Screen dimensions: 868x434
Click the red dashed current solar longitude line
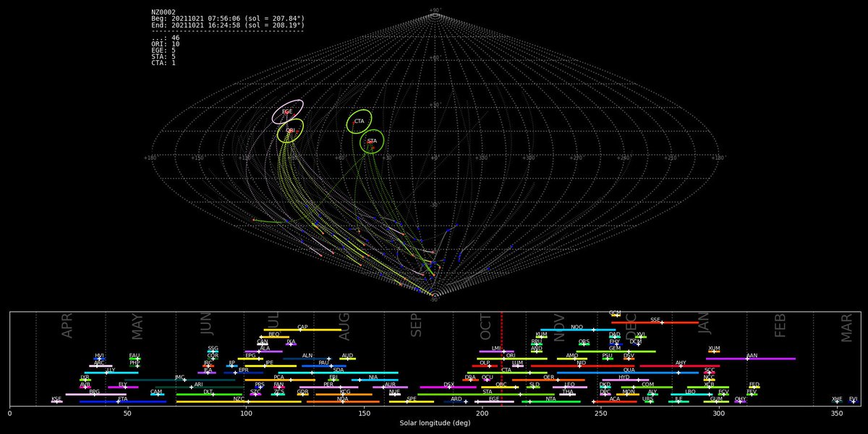pos(501,359)
